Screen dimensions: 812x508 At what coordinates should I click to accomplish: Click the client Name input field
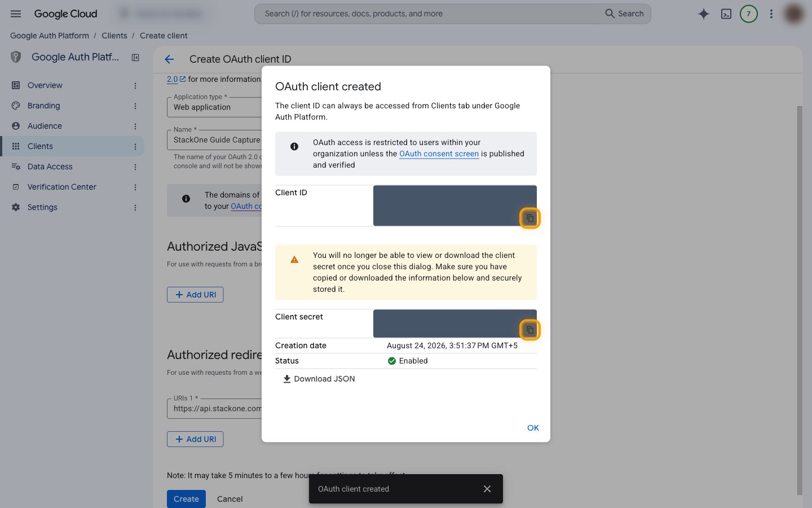[x=214, y=139]
